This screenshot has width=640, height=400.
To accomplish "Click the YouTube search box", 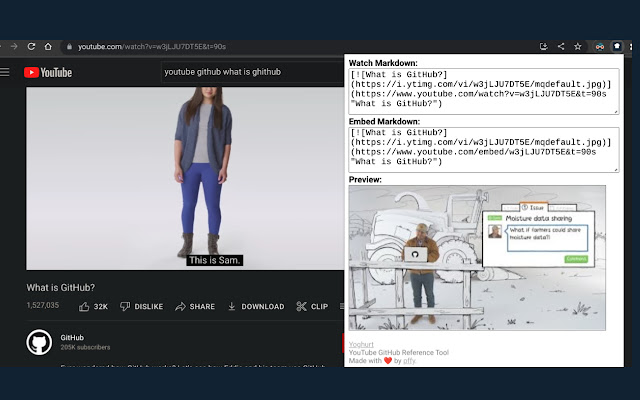I will [x=253, y=72].
